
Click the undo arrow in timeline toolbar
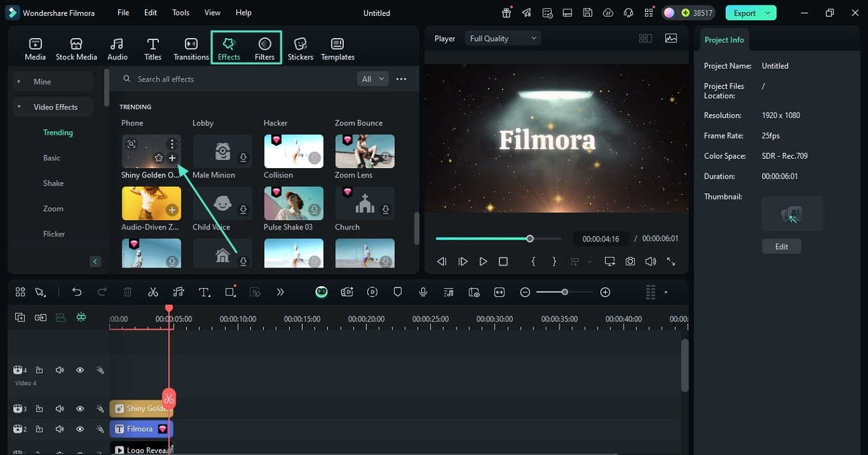pyautogui.click(x=77, y=292)
